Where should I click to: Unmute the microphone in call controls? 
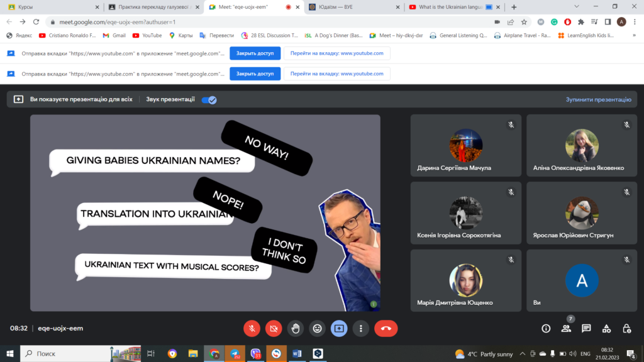pos(252,328)
